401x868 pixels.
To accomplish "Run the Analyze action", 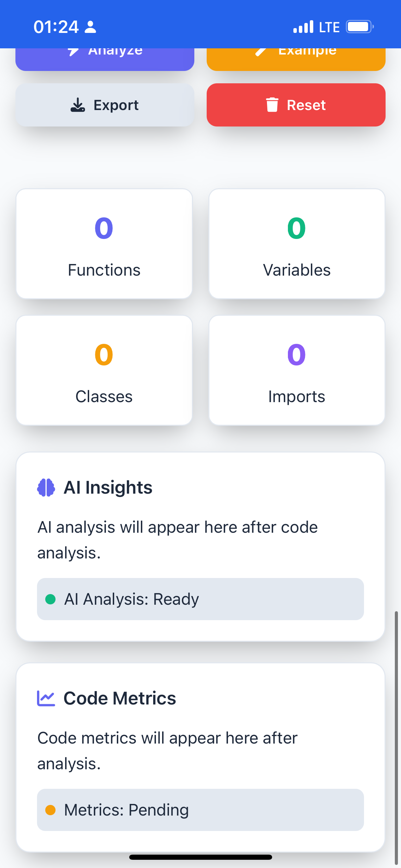I will click(x=105, y=59).
